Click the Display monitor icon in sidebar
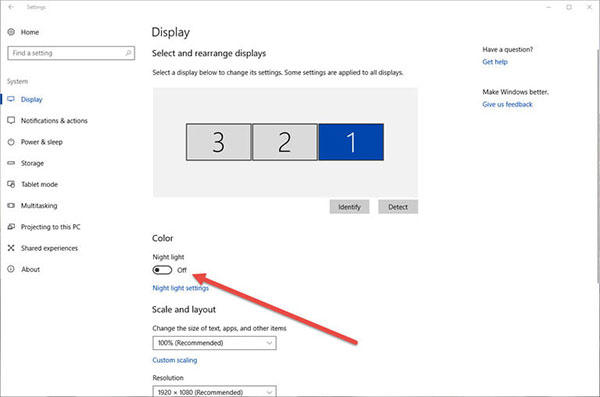The width and height of the screenshot is (600, 397). (x=11, y=100)
